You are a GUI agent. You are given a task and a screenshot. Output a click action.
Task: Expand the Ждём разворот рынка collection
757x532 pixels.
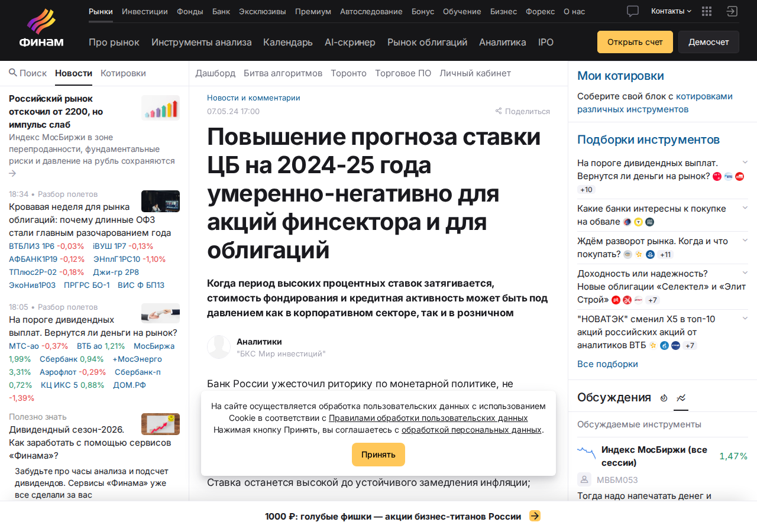[x=745, y=240]
